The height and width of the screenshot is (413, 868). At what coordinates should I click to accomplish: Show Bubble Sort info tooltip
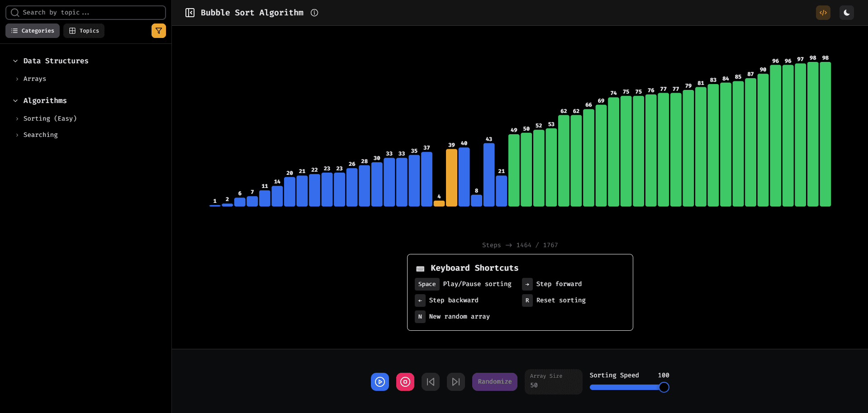[x=314, y=13]
